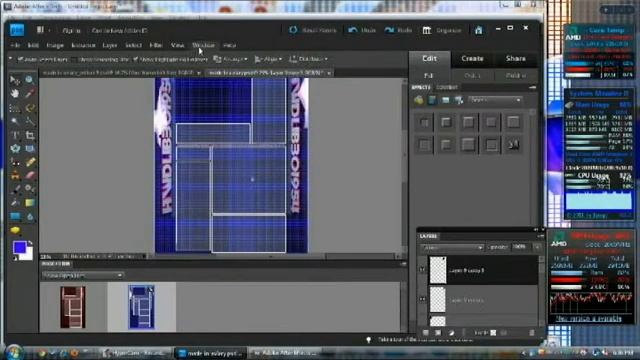Select the Brush tool
The width and height of the screenshot is (640, 360).
[x=15, y=189]
